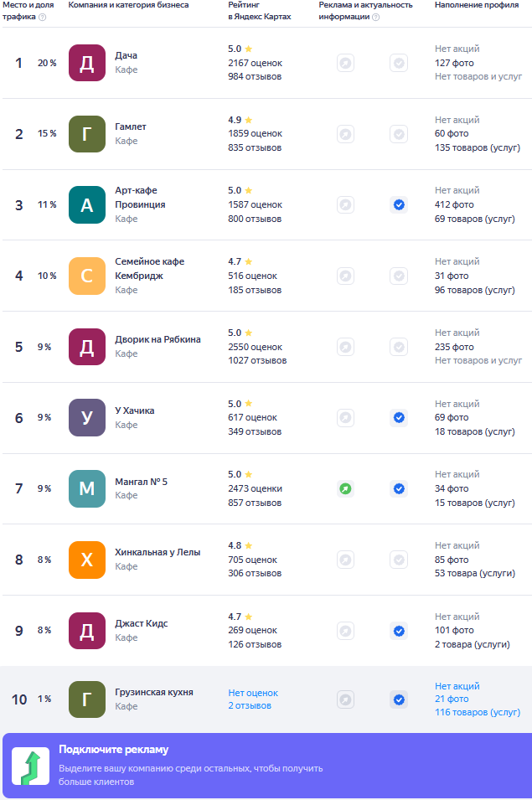Image resolution: width=532 pixels, height=800 pixels.
Task: Click gray verification checkmark in Гамлет row
Action: [x=399, y=134]
